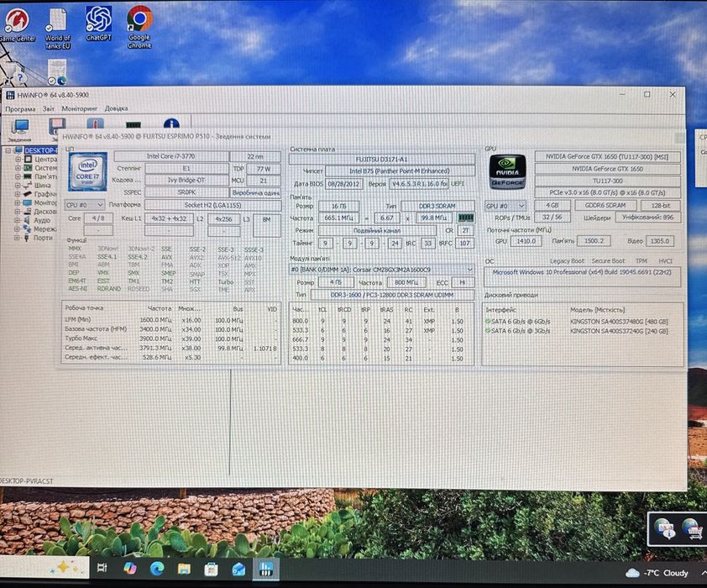Click the green memory chip icon beside 99.8 МГц
Image resolution: width=707 pixels, height=588 pixels.
click(x=465, y=218)
